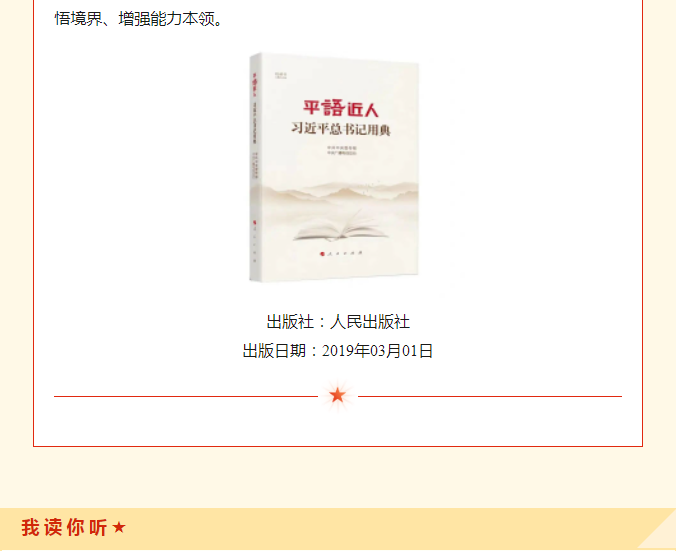Click the open book illustration on cover
This screenshot has width=676, height=551.
pos(341,225)
